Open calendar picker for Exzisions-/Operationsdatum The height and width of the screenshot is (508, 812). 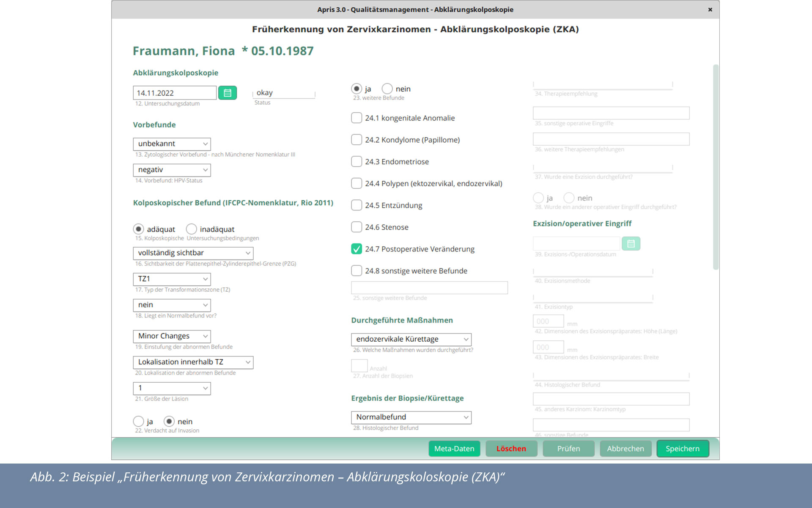click(631, 243)
